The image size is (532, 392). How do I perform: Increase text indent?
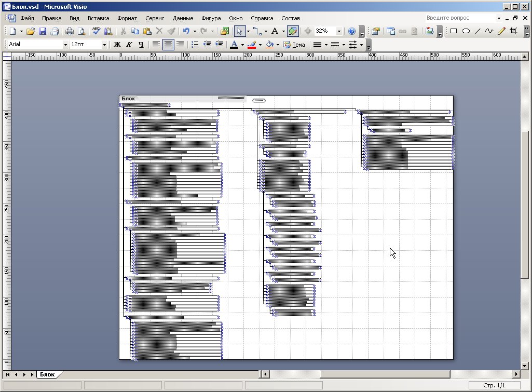(x=219, y=45)
